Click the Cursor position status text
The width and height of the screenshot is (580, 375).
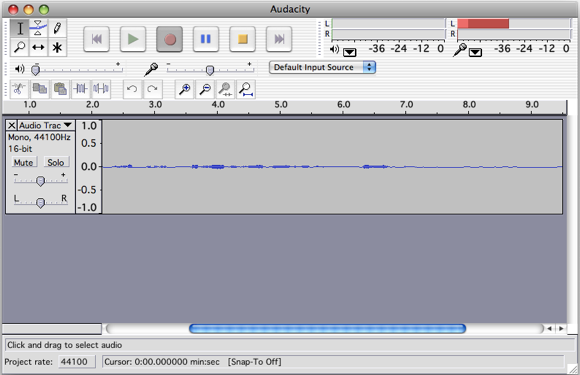click(x=162, y=362)
